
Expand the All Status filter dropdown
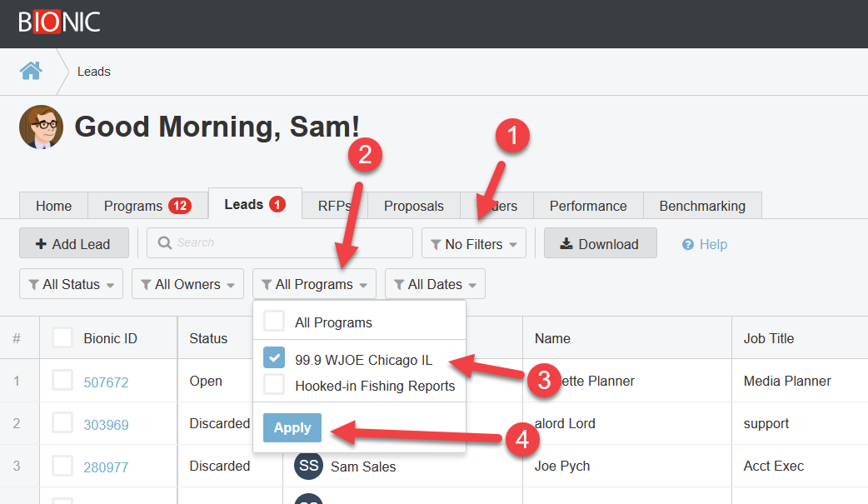tap(71, 284)
